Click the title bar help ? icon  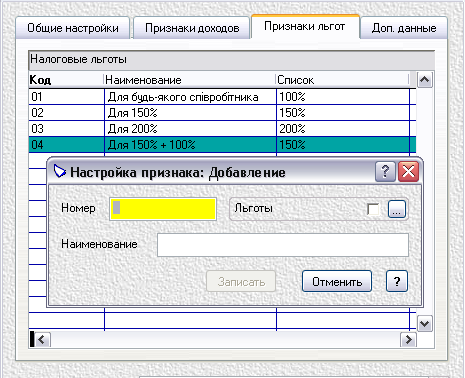(x=385, y=172)
